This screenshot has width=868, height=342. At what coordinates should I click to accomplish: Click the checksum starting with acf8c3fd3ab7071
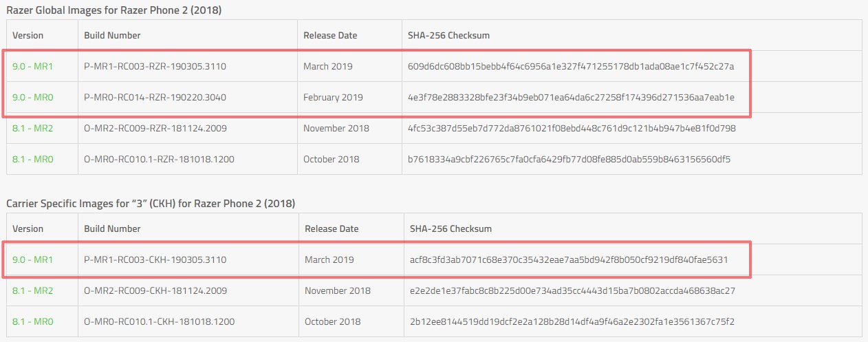569,260
